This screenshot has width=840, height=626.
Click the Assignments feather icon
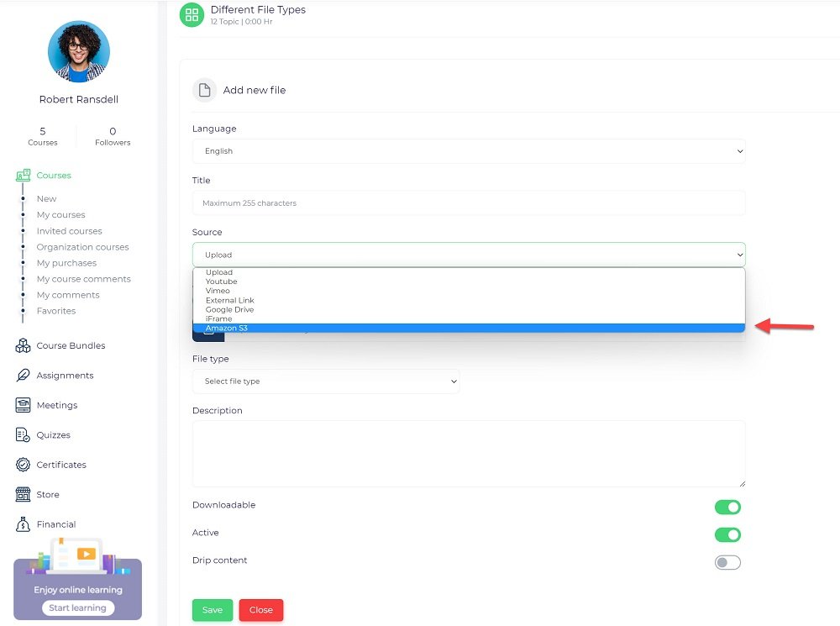[x=24, y=376]
